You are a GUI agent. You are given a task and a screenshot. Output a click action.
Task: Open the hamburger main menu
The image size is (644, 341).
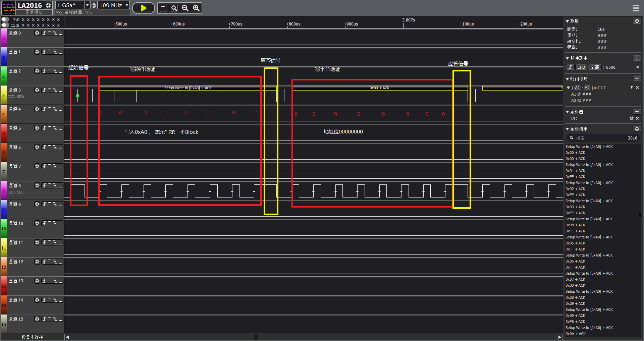pos(636,8)
